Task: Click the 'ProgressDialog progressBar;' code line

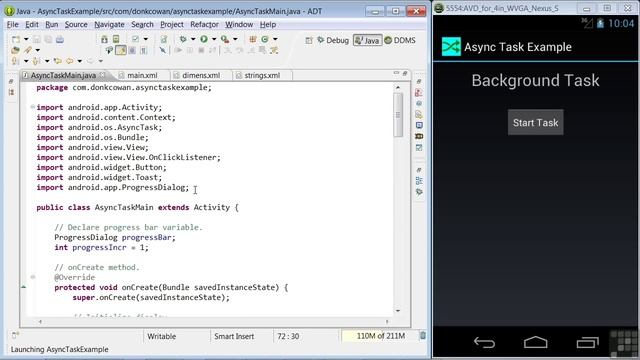Action: click(x=115, y=237)
